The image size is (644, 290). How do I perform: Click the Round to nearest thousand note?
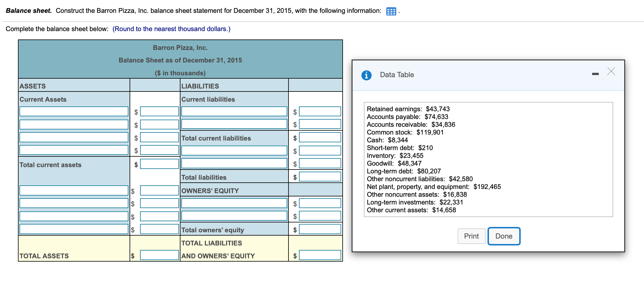tap(171, 29)
